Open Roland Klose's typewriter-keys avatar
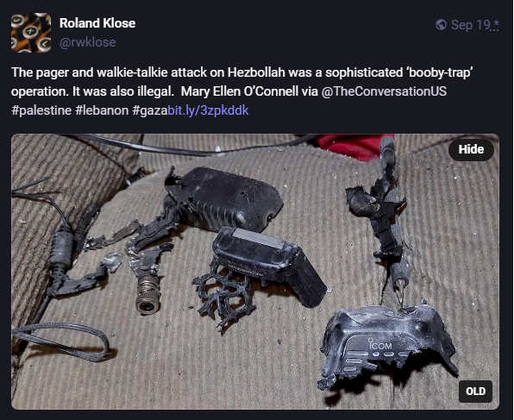The image size is (514, 420). click(31, 33)
